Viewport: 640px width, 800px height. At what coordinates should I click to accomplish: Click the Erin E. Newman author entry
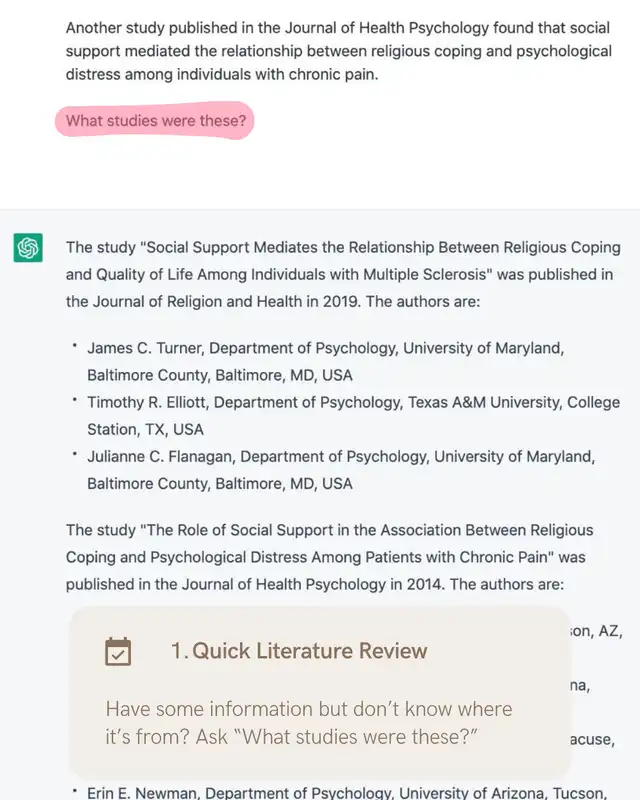[x=340, y=793]
